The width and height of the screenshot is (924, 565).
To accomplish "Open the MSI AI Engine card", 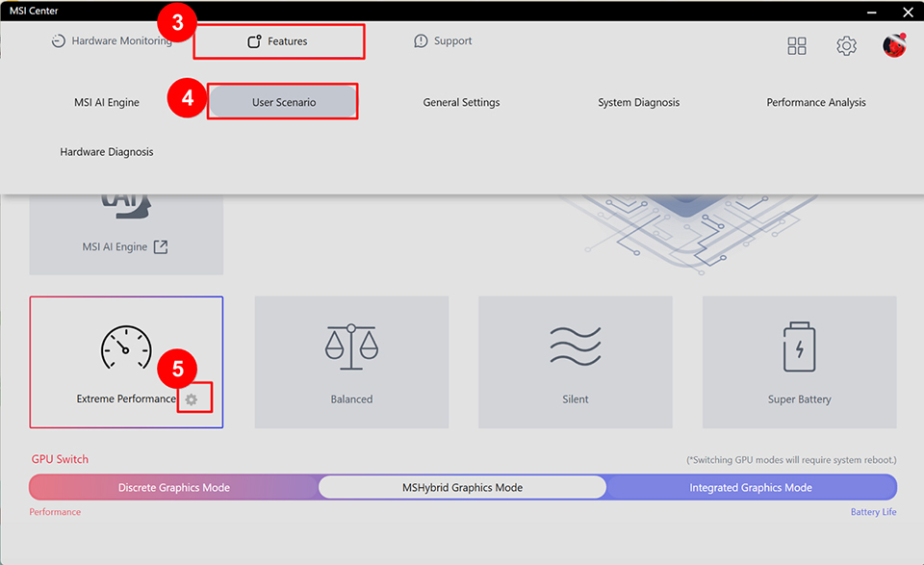I will pyautogui.click(x=126, y=235).
